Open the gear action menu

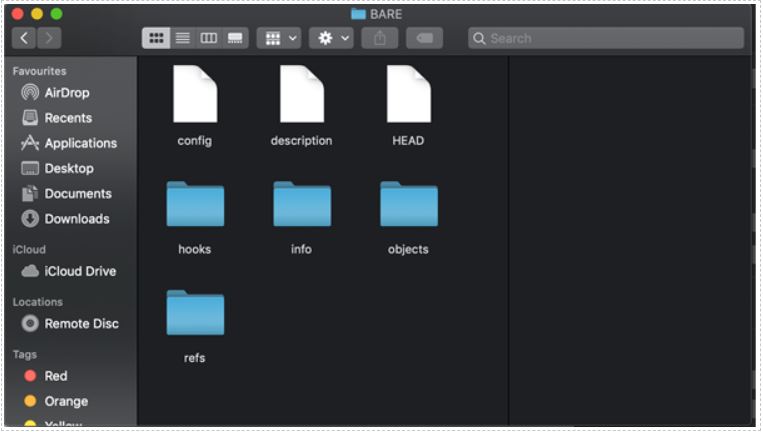[x=333, y=38]
